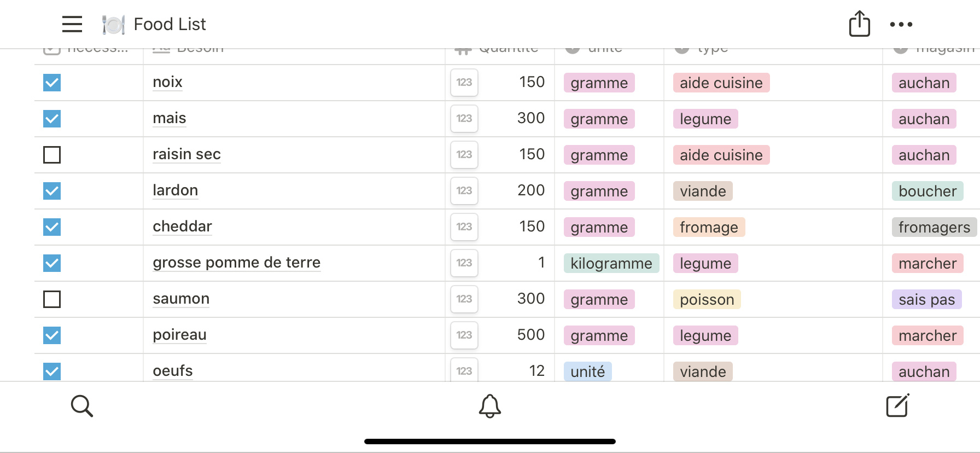Open the lardon entry
Viewport: 980px width, 453px height.
pyautogui.click(x=175, y=190)
